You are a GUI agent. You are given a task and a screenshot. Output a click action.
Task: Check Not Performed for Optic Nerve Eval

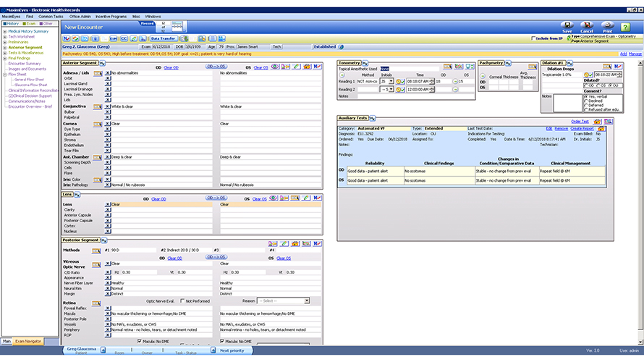(x=182, y=300)
